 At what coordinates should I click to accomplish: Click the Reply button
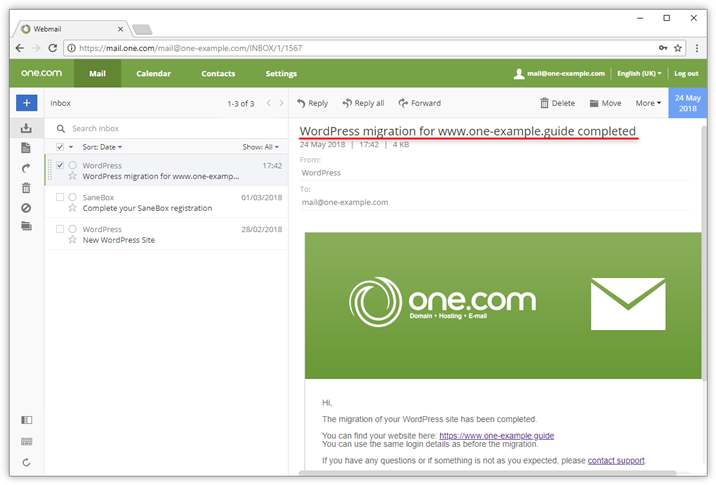click(312, 103)
